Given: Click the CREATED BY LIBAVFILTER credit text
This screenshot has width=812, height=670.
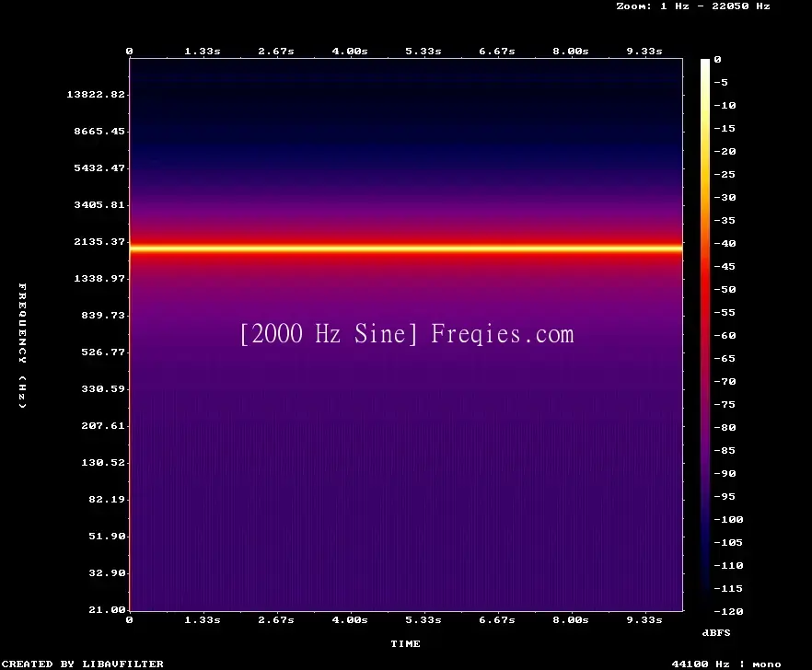Looking at the screenshot, I should coord(82,664).
